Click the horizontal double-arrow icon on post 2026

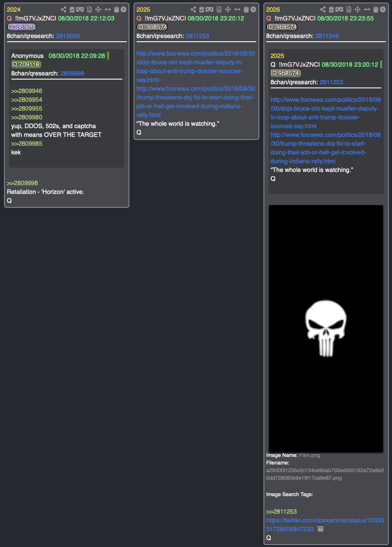[x=367, y=10]
